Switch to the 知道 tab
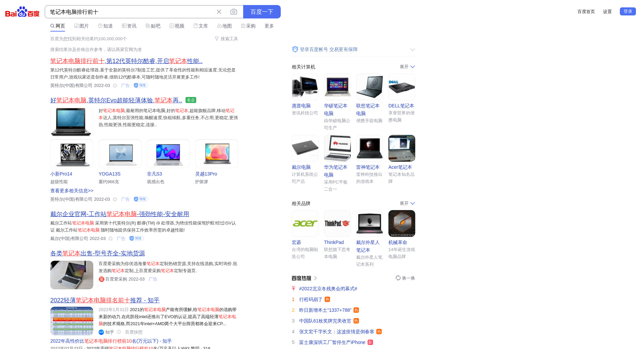 click(105, 26)
